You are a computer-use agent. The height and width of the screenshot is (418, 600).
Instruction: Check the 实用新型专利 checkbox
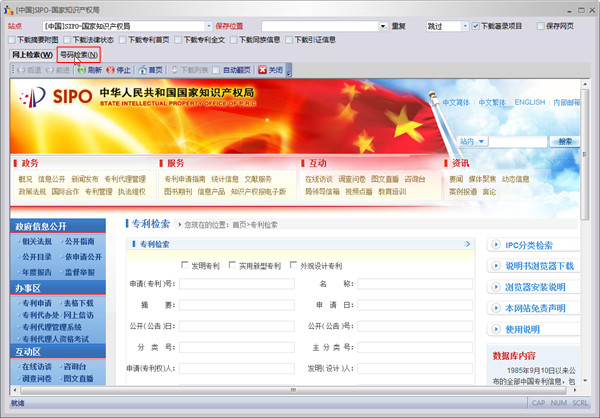coord(232,265)
